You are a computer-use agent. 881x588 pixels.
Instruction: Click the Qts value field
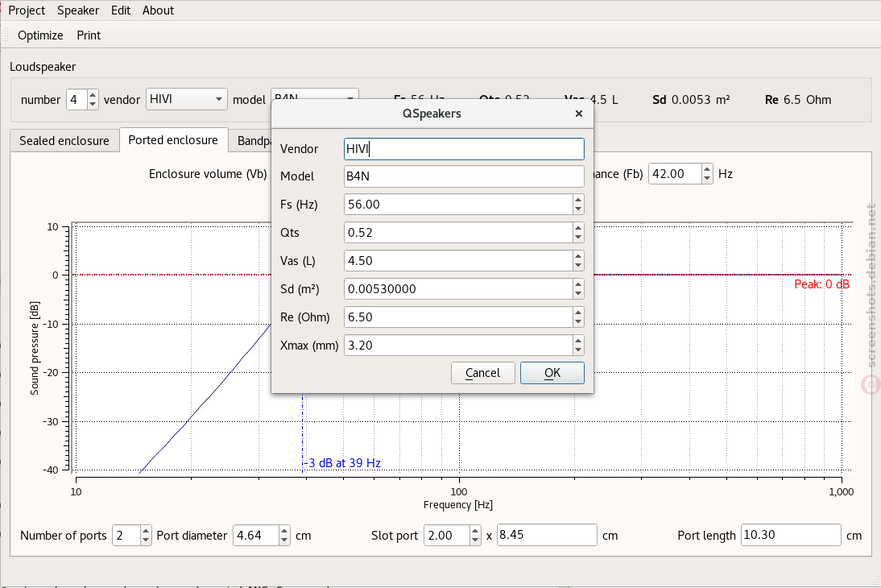coord(458,233)
